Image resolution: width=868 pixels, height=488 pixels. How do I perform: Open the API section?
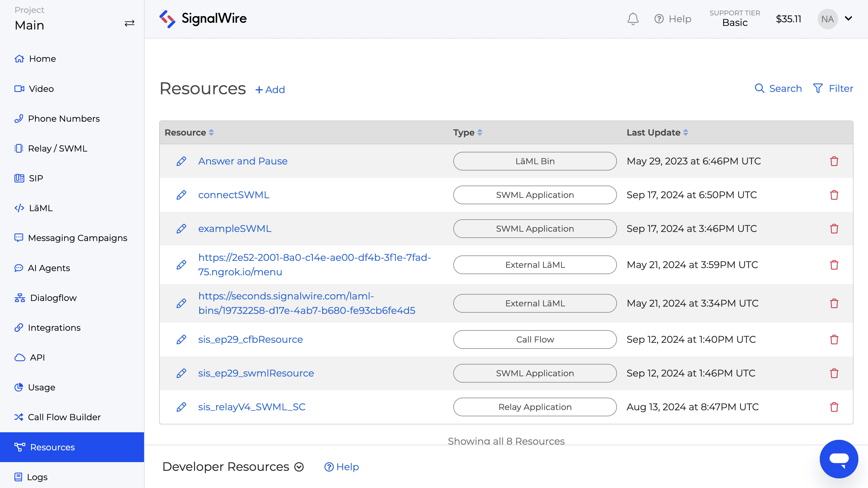30,358
